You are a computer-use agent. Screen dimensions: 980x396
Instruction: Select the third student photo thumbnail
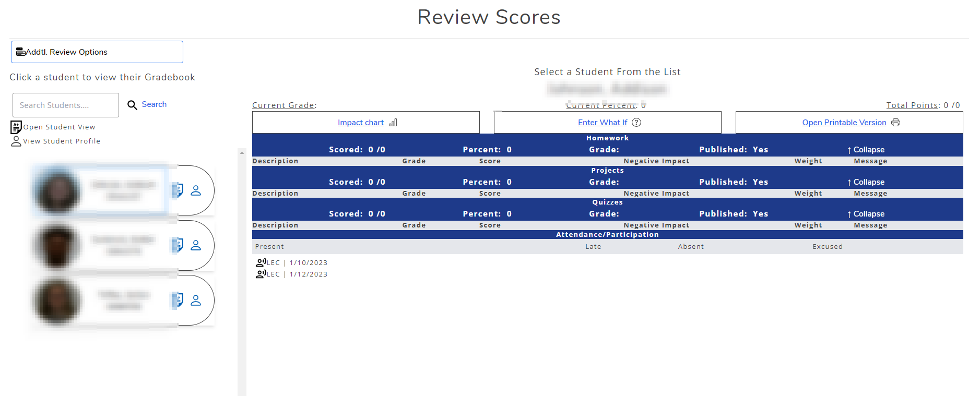57,301
